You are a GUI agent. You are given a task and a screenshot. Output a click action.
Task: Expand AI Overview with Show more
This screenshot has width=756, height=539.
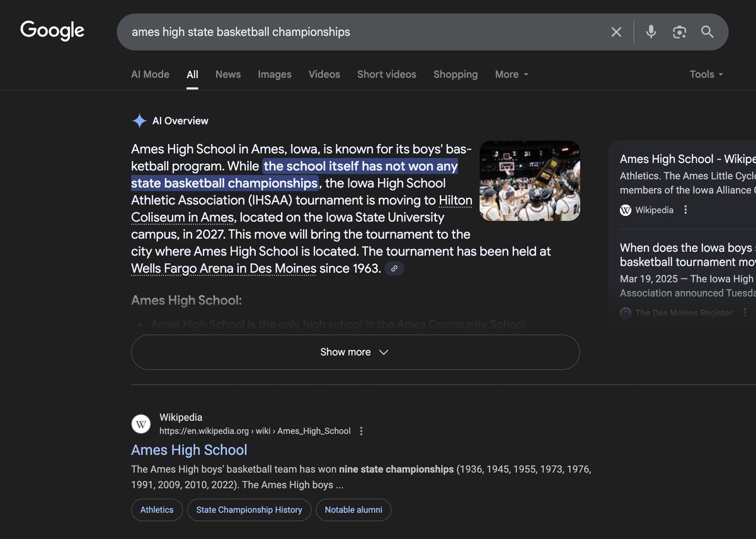[355, 352]
